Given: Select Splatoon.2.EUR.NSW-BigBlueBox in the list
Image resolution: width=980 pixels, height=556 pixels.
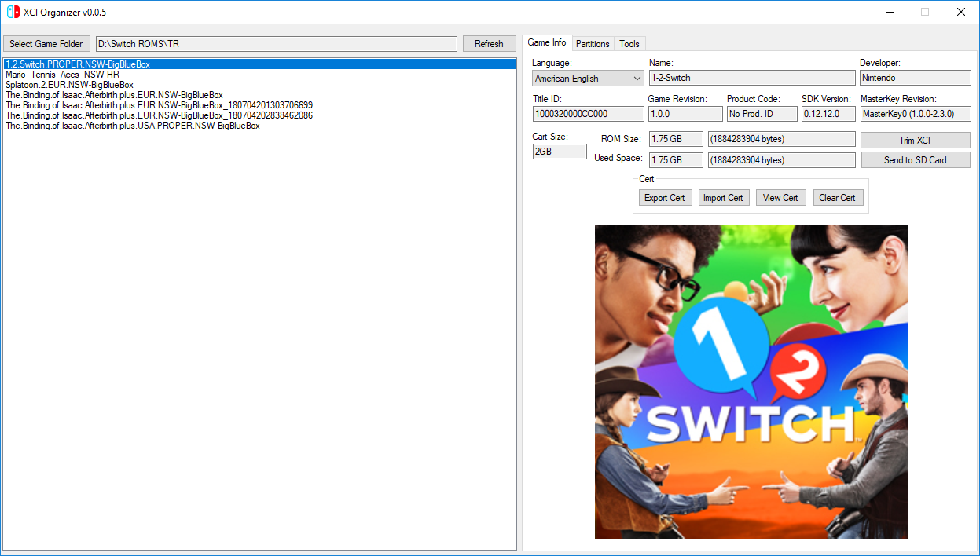Looking at the screenshot, I should point(259,85).
